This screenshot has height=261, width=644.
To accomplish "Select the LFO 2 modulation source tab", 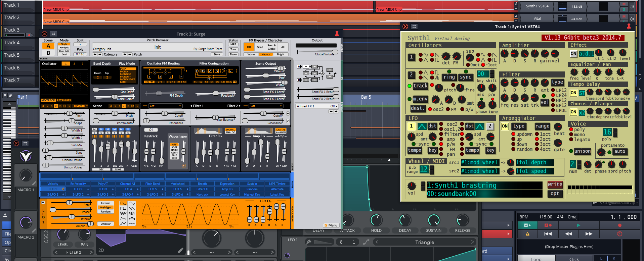I will tap(78, 189).
